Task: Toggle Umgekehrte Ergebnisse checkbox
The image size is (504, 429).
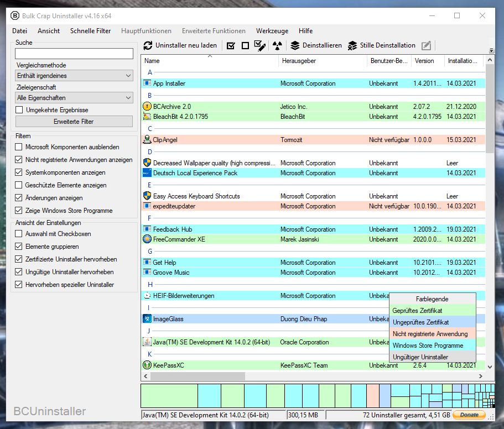Action: tap(19, 110)
